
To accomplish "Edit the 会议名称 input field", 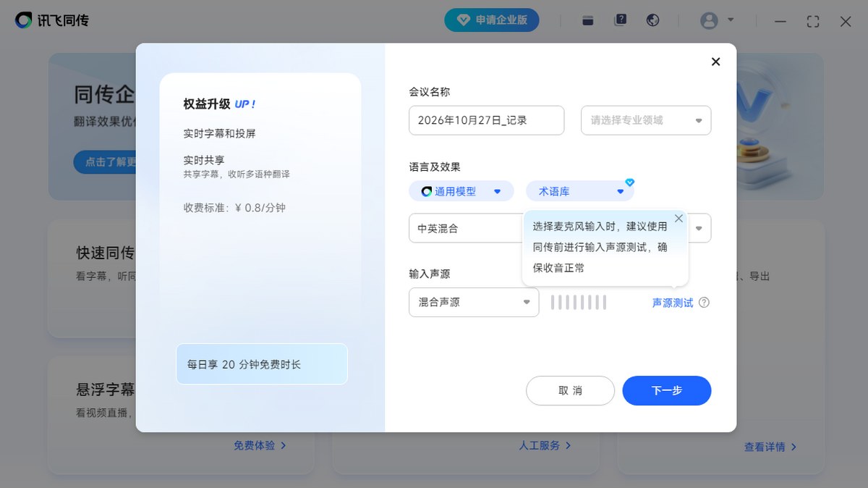I will (x=486, y=120).
